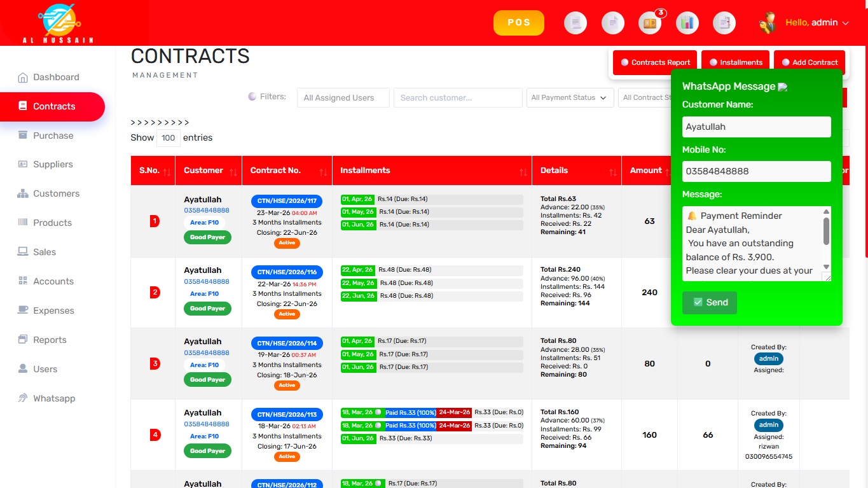Click the Suppliers icon in sidebar
The height and width of the screenshot is (488, 868).
click(23, 164)
